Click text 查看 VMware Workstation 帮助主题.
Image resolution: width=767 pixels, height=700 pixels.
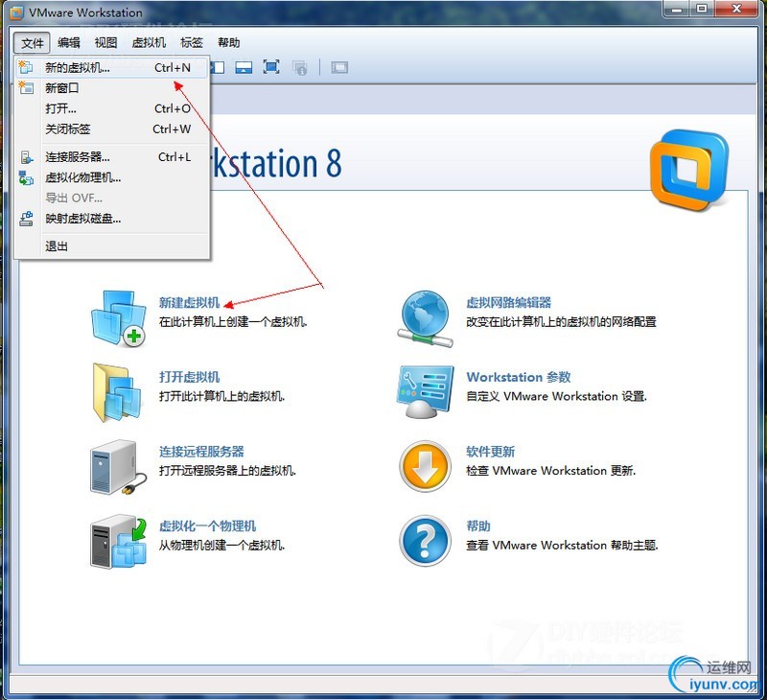562,545
